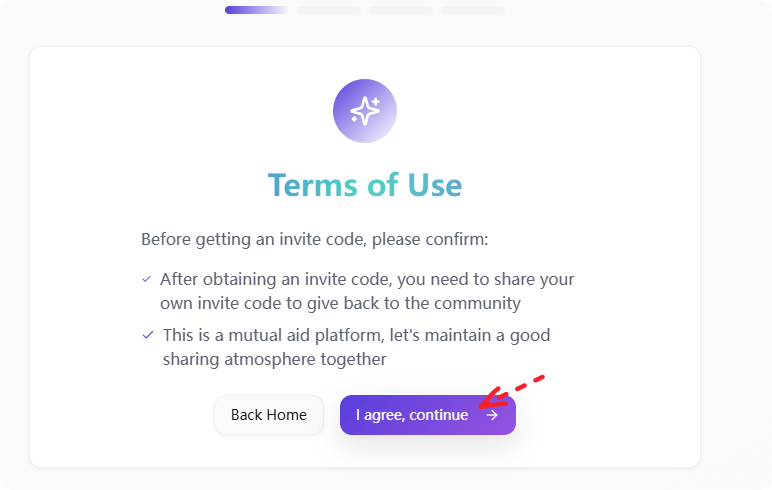Click the red hand-drawn arrow annotation
This screenshot has width=772, height=490.
point(492,399)
